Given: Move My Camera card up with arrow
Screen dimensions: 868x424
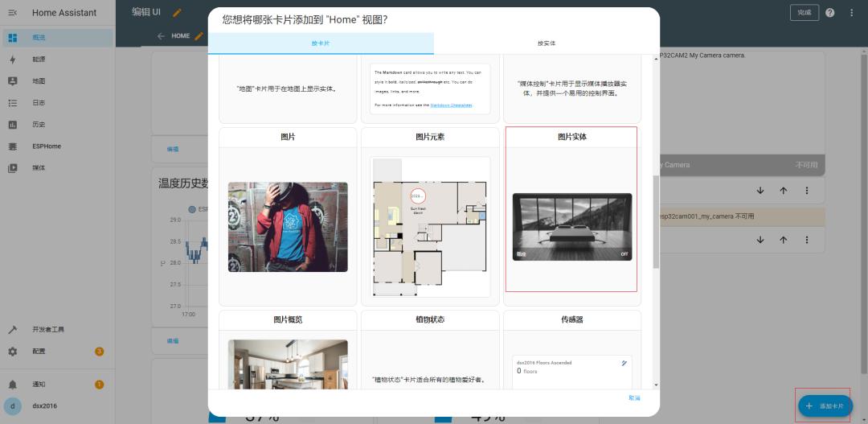Looking at the screenshot, I should pyautogui.click(x=784, y=190).
